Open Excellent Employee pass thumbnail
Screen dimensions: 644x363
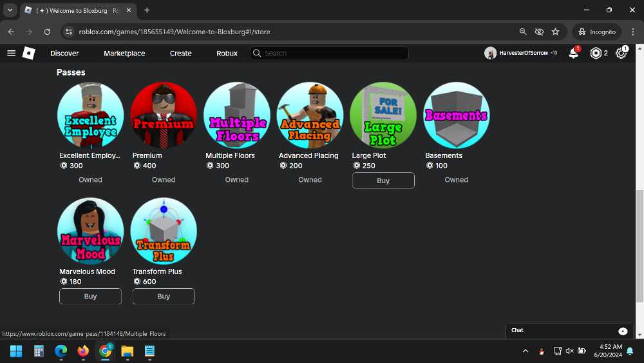click(90, 115)
